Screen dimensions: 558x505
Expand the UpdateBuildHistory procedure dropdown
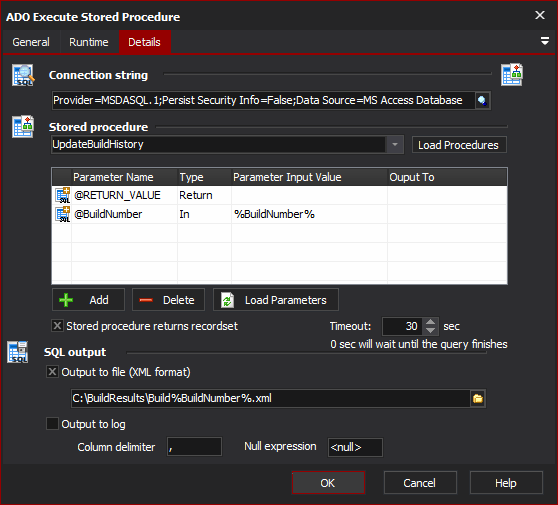pos(395,144)
